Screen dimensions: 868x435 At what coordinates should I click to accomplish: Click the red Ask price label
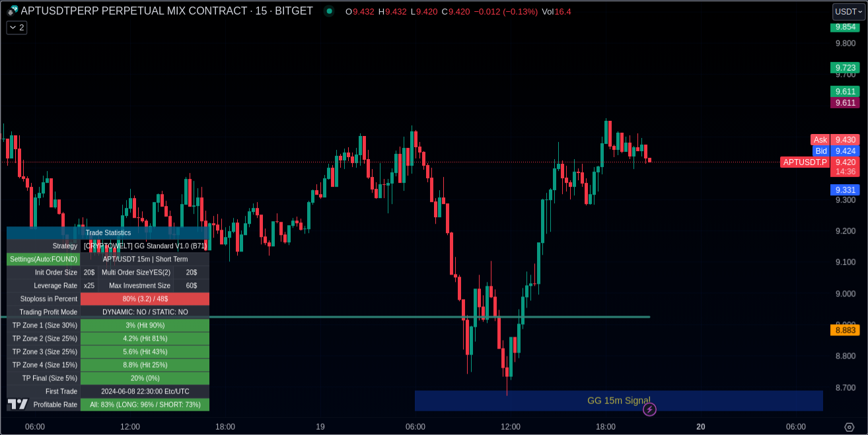820,140
